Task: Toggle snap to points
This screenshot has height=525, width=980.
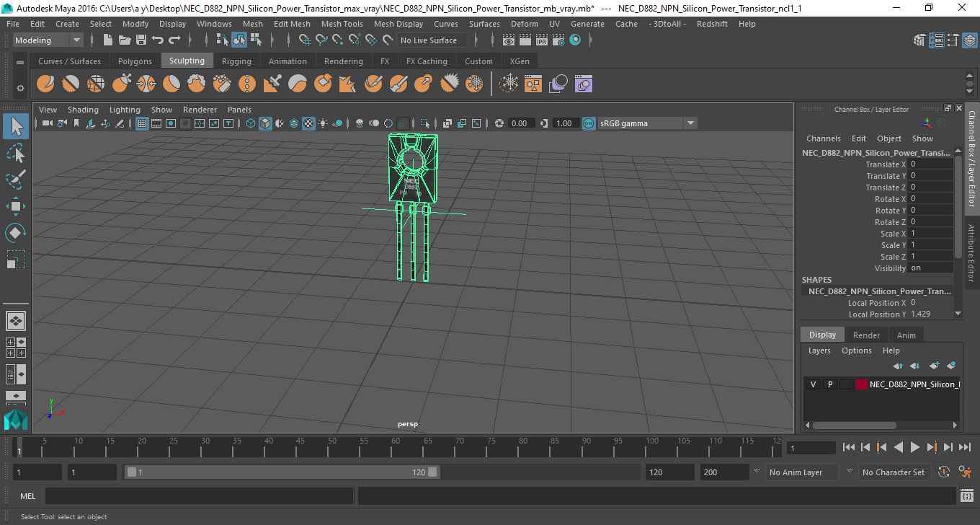Action: point(338,40)
